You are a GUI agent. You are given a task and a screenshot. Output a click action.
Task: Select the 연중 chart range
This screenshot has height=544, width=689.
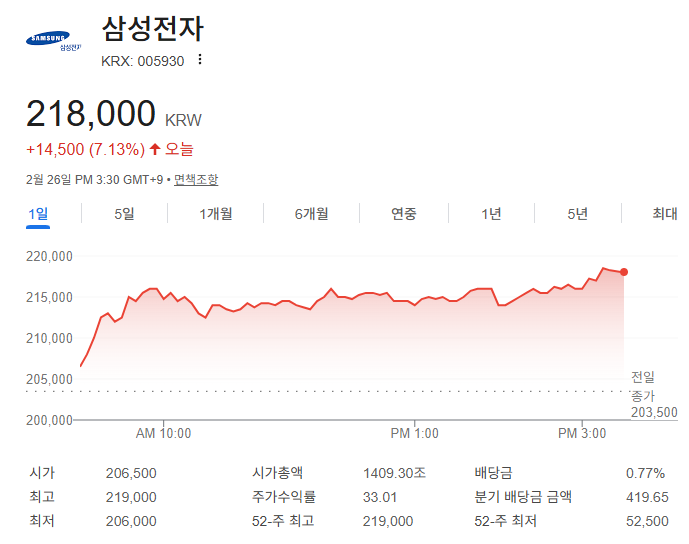404,213
